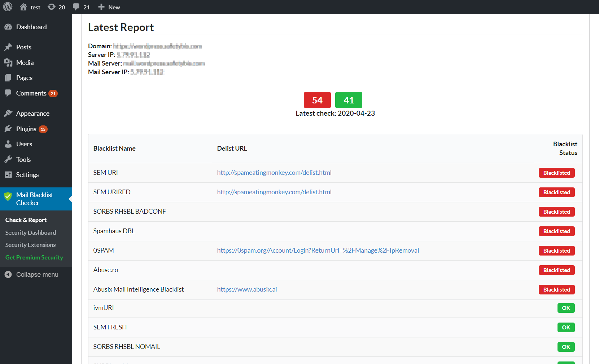Viewport: 599px width, 364px height.
Task: Click the Blacklist Name column header
Action: [114, 148]
